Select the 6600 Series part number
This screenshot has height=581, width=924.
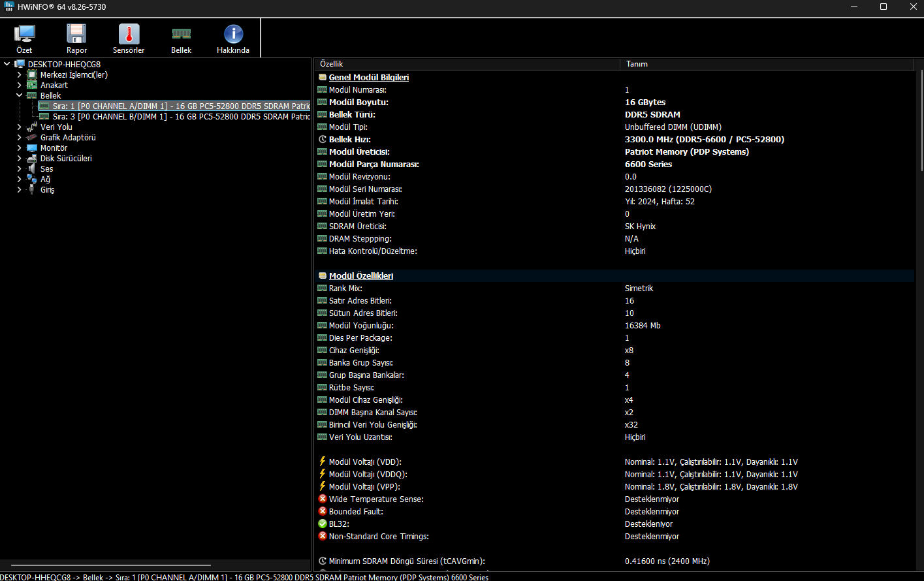point(648,164)
